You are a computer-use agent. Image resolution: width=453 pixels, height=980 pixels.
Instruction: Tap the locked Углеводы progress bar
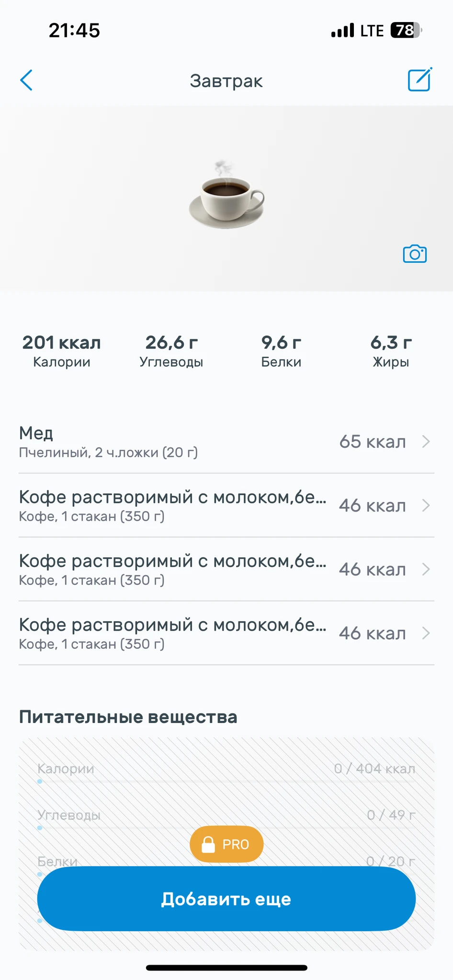[x=226, y=828]
